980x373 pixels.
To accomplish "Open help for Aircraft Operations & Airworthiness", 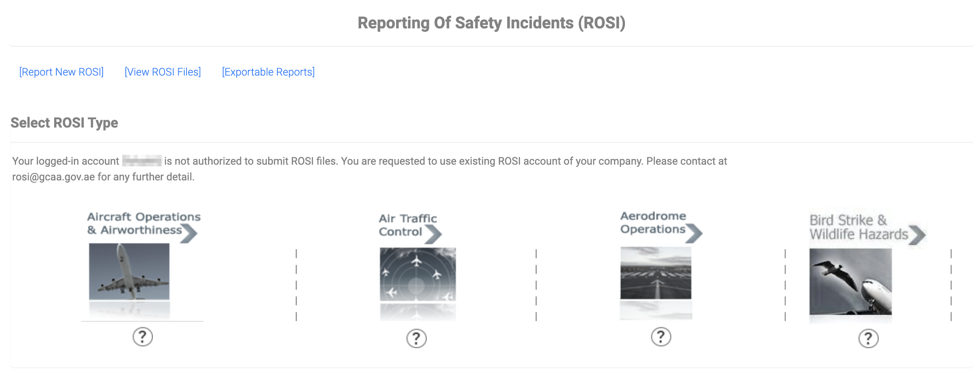I will click(142, 337).
